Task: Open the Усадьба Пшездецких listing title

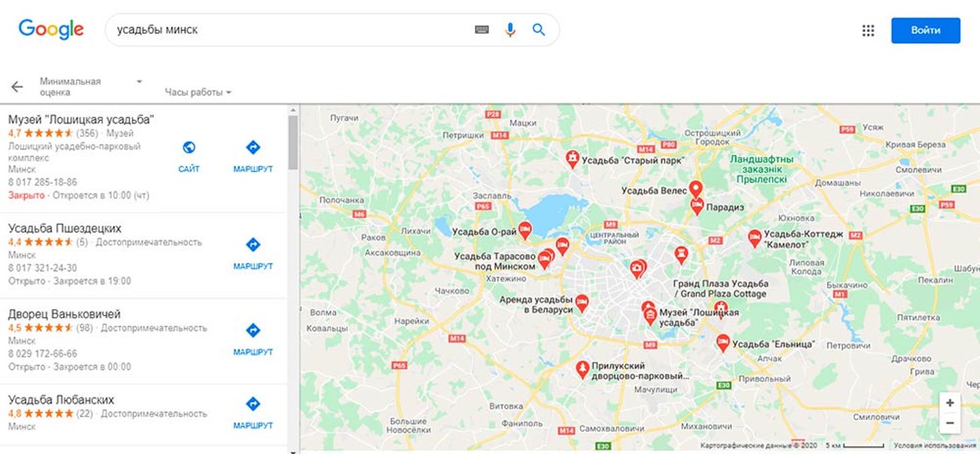Action: (65, 228)
